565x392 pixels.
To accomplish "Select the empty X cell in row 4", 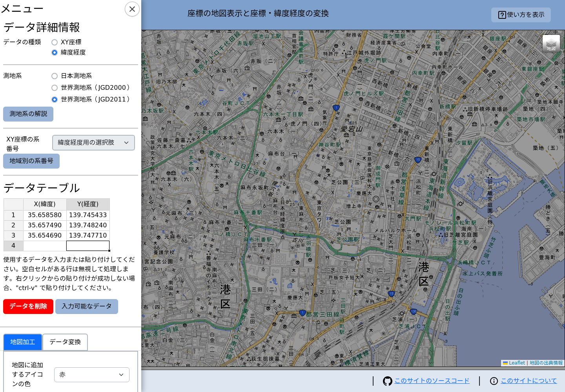I will [45, 246].
